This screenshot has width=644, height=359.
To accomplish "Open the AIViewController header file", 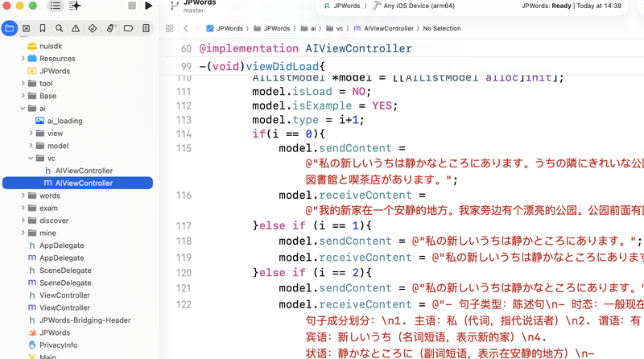I will point(78,171).
